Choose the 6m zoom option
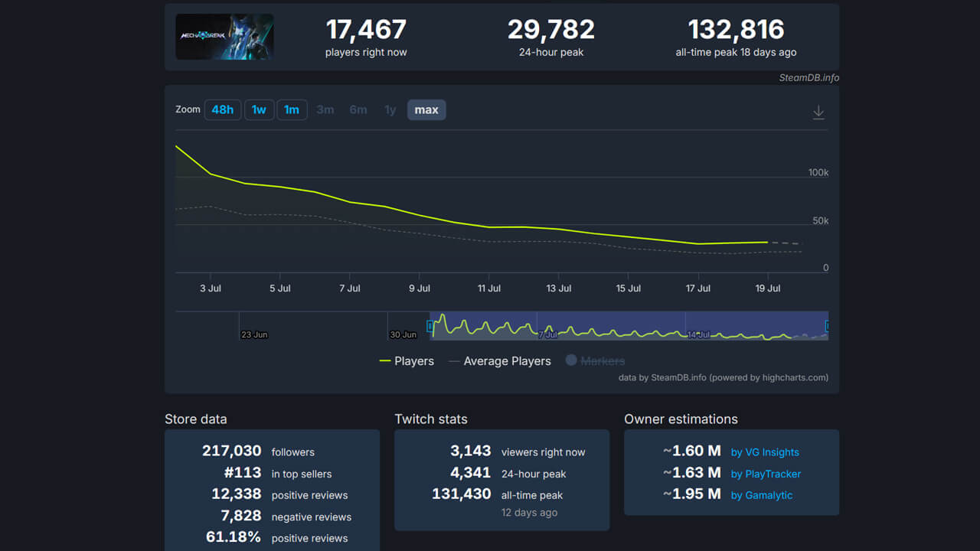 click(x=358, y=109)
